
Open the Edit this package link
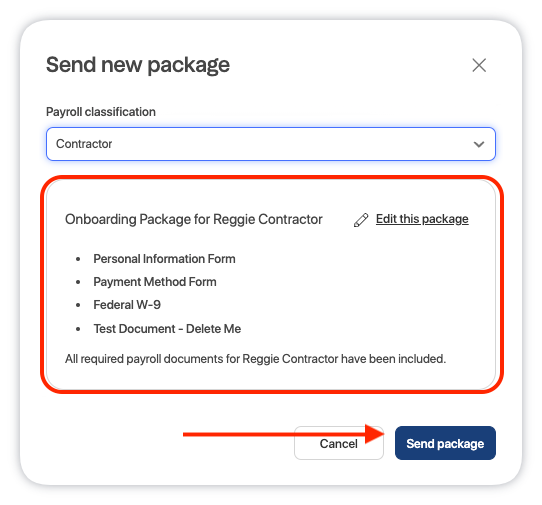click(x=422, y=219)
